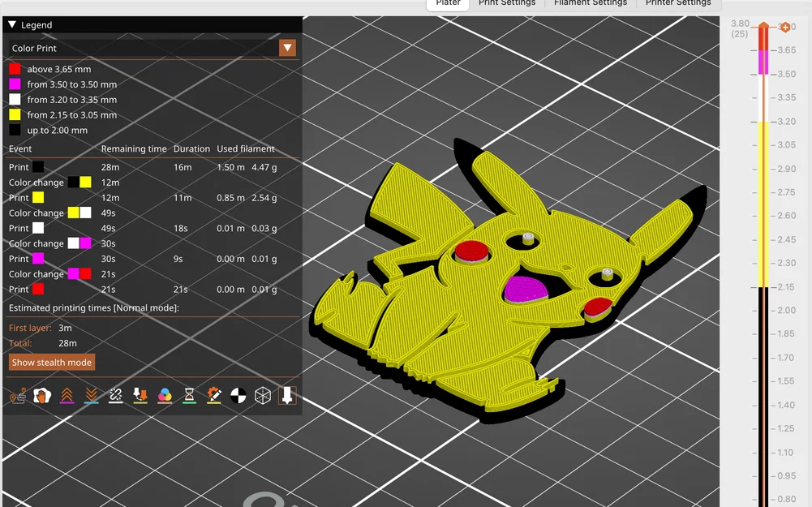Viewport: 812px width, 507px height.
Task: Toggle pause print markers with hourglass icon
Action: point(189,396)
